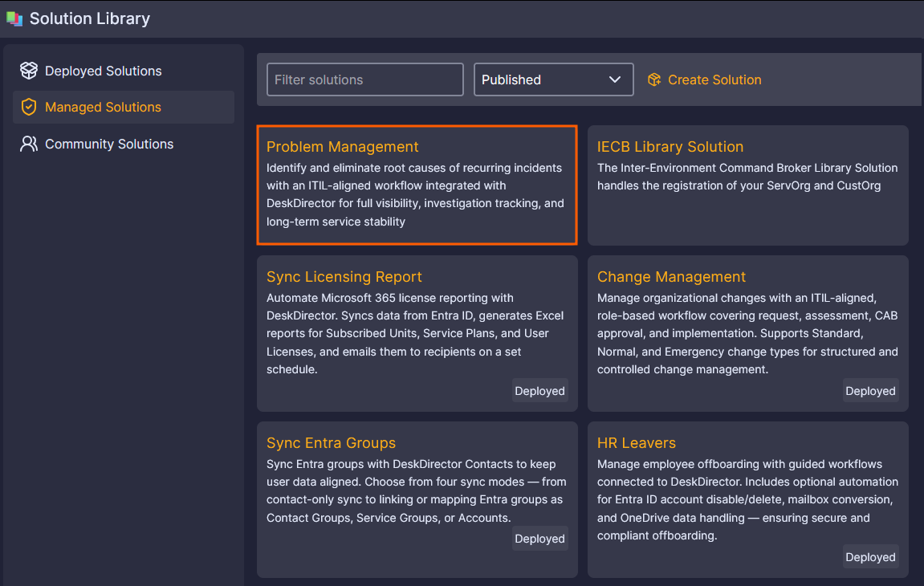Open the Published status dropdown
The width and height of the screenshot is (924, 586).
[553, 79]
